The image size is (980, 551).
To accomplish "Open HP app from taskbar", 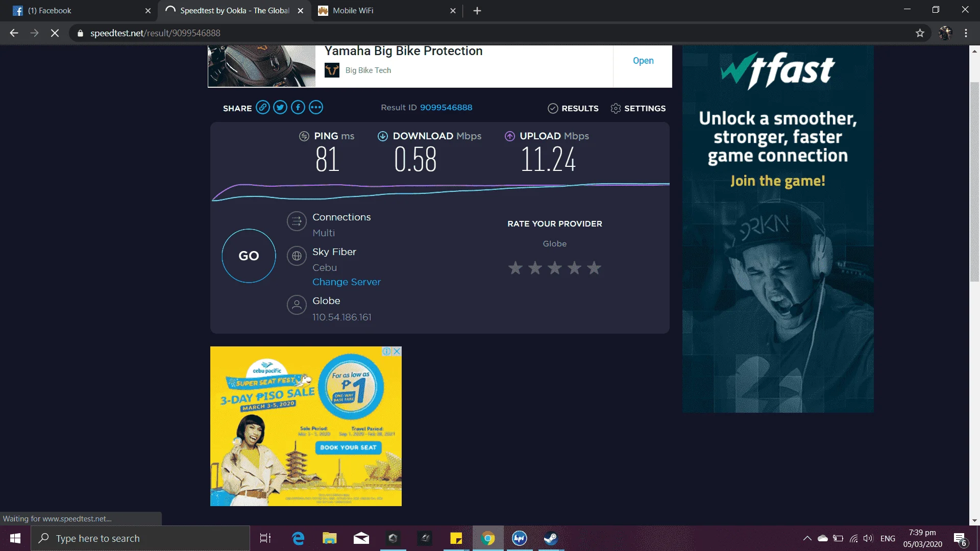I will [519, 538].
